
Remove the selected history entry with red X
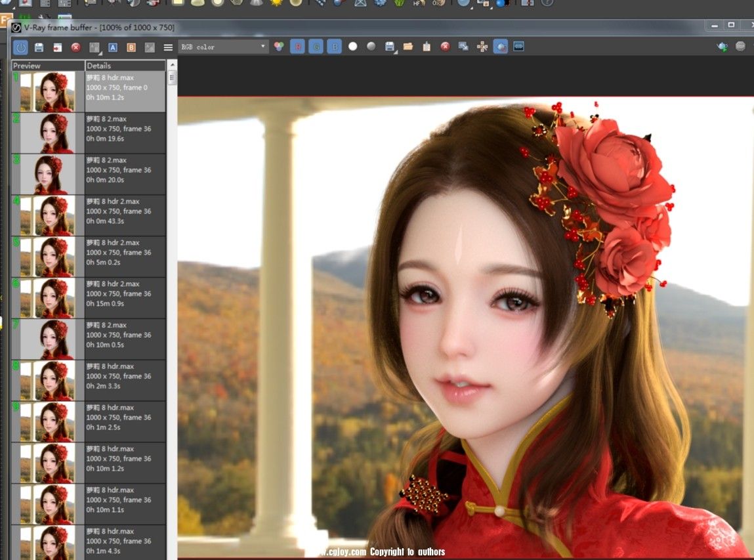(x=75, y=47)
